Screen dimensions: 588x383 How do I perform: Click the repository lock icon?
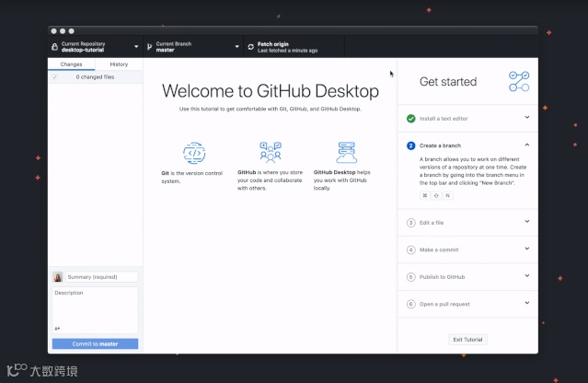pos(54,47)
